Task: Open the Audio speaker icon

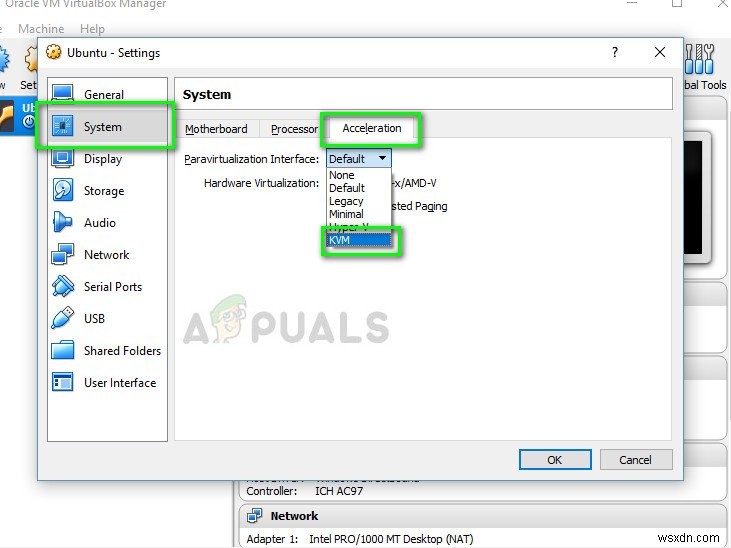Action: click(x=62, y=222)
